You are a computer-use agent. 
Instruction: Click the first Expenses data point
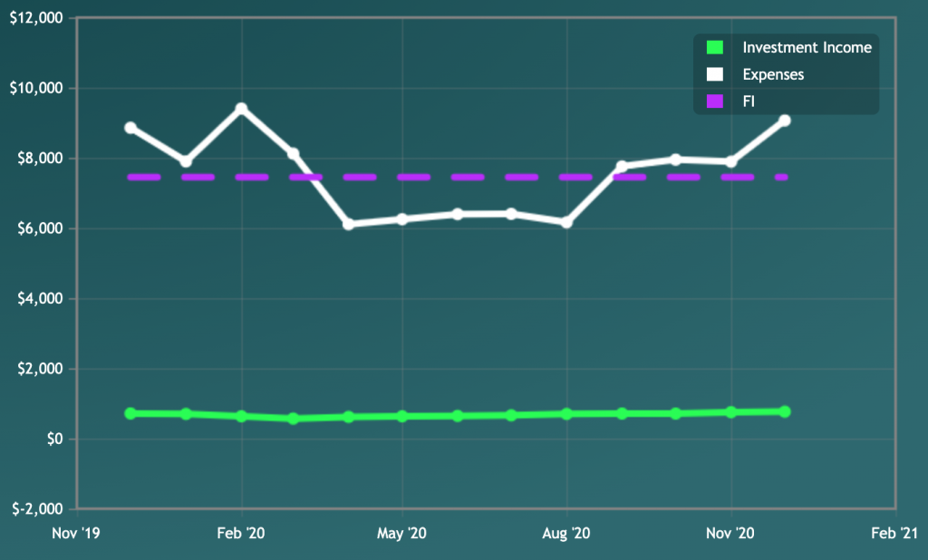pyautogui.click(x=130, y=128)
